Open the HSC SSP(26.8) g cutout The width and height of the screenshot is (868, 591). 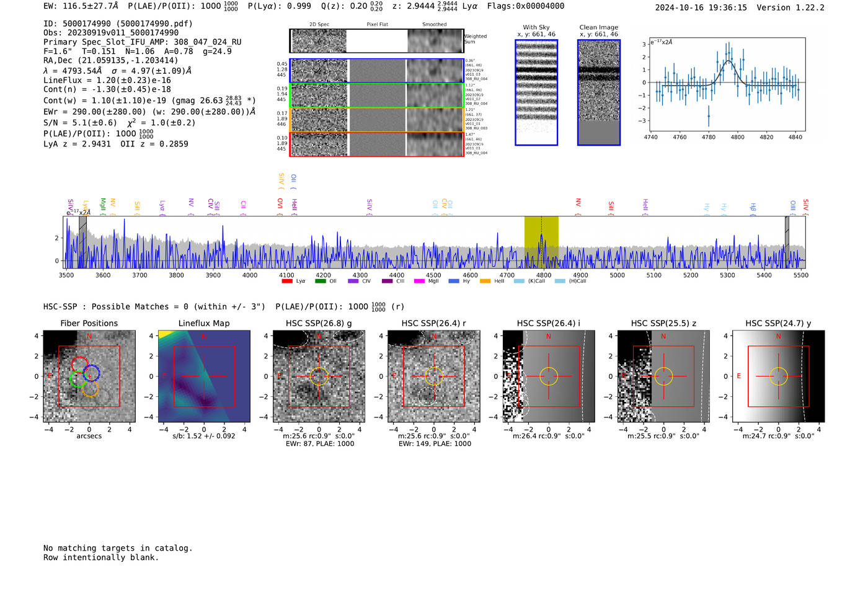[319, 376]
